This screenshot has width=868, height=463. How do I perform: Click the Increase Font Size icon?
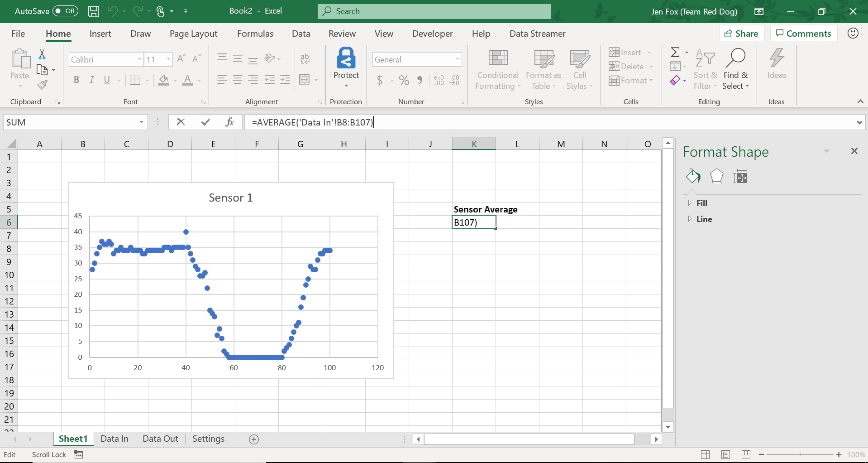point(181,59)
